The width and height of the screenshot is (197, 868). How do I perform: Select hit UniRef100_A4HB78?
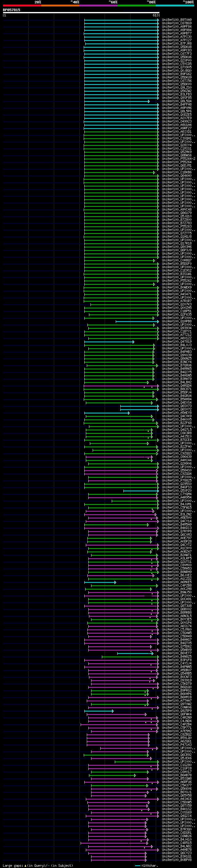click(177, 850)
